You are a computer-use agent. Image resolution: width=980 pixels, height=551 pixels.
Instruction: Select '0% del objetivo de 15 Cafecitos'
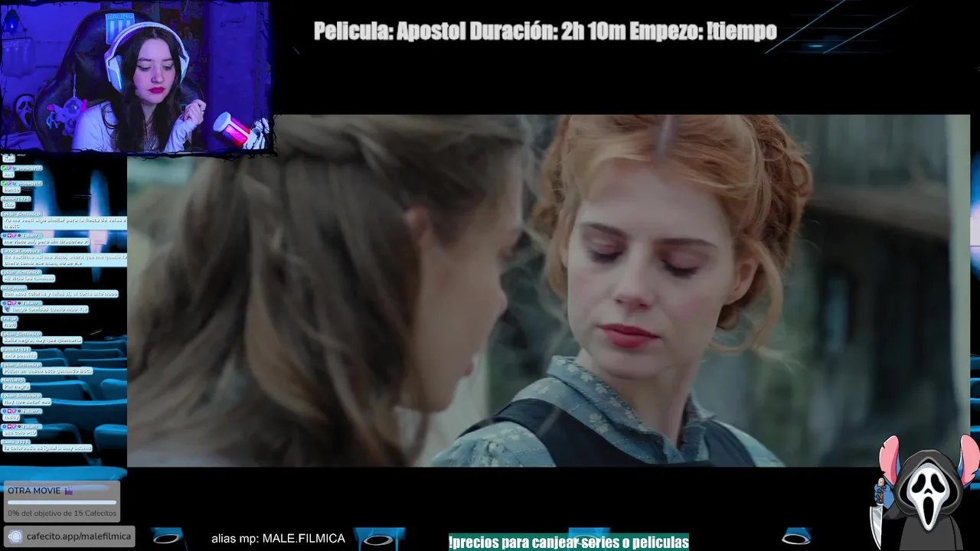pos(62,514)
